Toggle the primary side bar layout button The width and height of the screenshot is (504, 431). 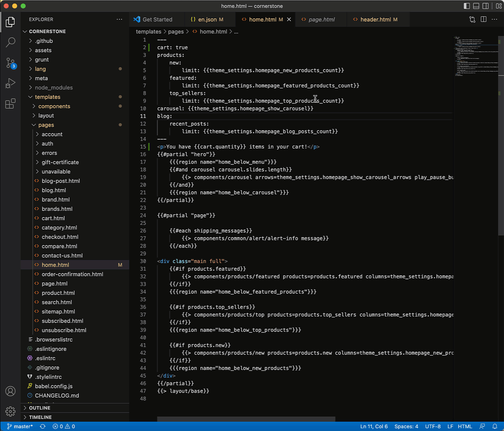pyautogui.click(x=467, y=6)
